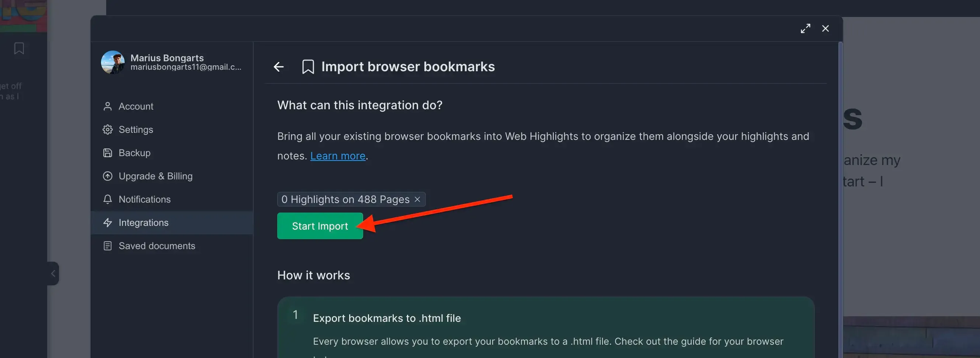Open the Settings section

click(172, 130)
